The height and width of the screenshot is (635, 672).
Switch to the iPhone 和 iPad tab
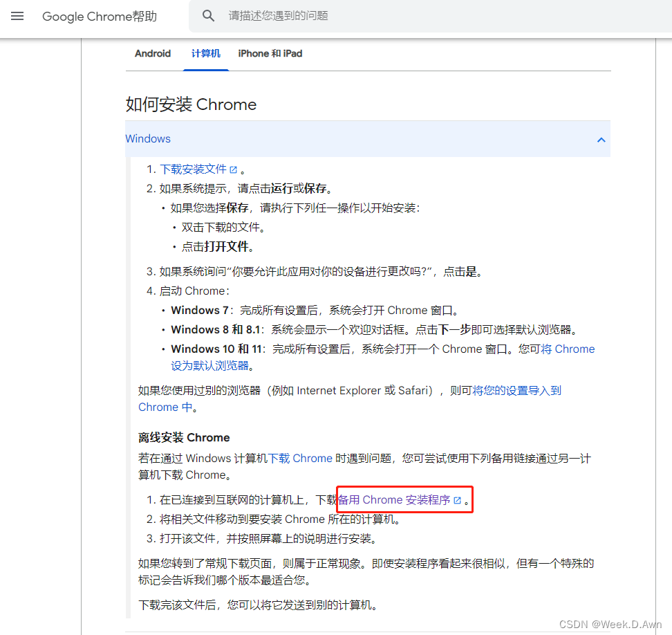point(270,53)
